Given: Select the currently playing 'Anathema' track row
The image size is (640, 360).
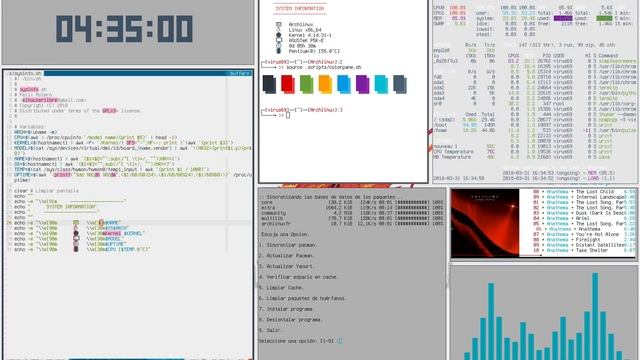Looking at the screenshot, I should tap(584, 229).
